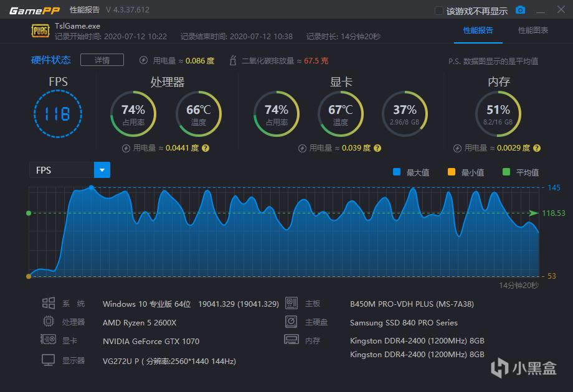Tick the 该游戏不再显示 checkbox
The height and width of the screenshot is (392, 573).
(439, 11)
